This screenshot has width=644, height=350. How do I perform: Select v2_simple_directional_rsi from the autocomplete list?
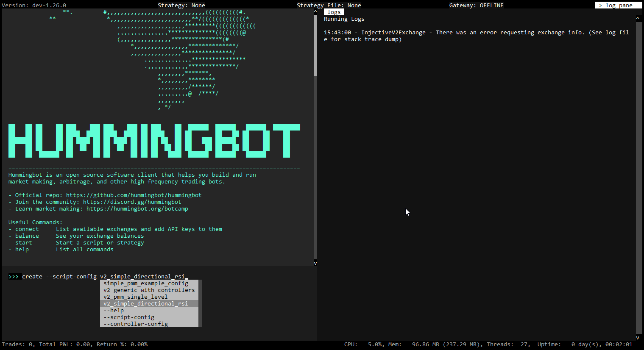146,303
